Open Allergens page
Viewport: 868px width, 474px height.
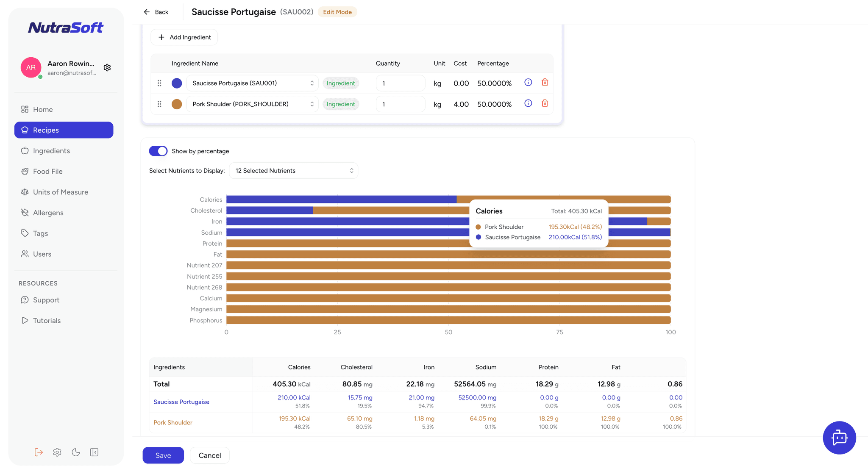click(x=64, y=213)
